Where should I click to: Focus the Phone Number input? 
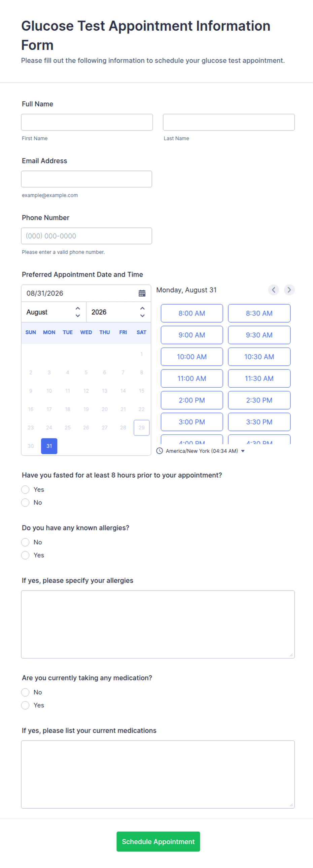click(x=86, y=236)
